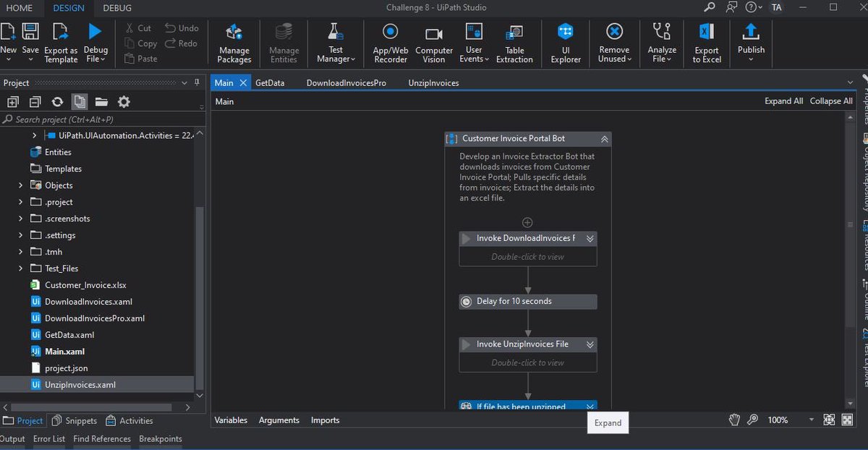
Task: Open the Snippets panel tab
Action: tap(75, 420)
